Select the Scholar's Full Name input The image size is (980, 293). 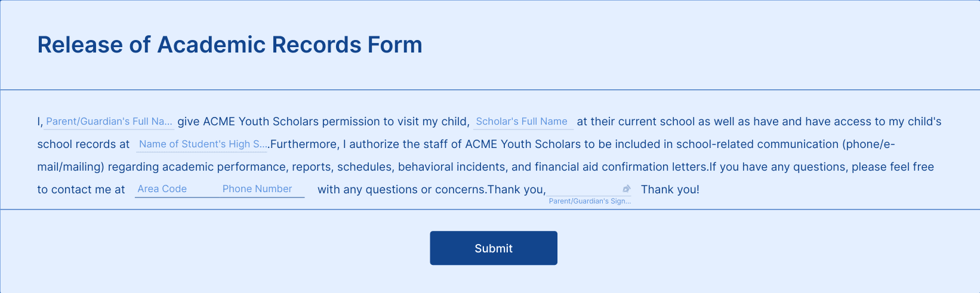coord(523,122)
